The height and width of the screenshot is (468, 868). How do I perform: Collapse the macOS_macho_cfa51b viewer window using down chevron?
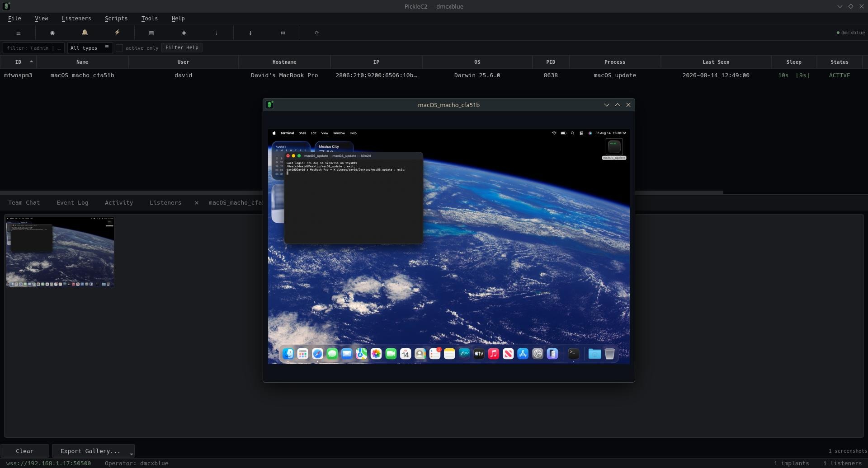pos(607,105)
